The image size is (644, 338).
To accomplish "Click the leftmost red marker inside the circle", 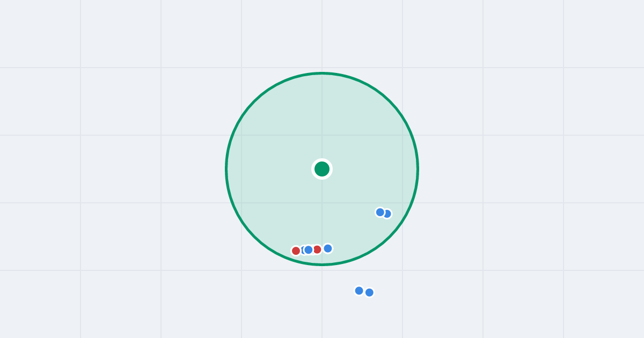I will click(x=296, y=251).
